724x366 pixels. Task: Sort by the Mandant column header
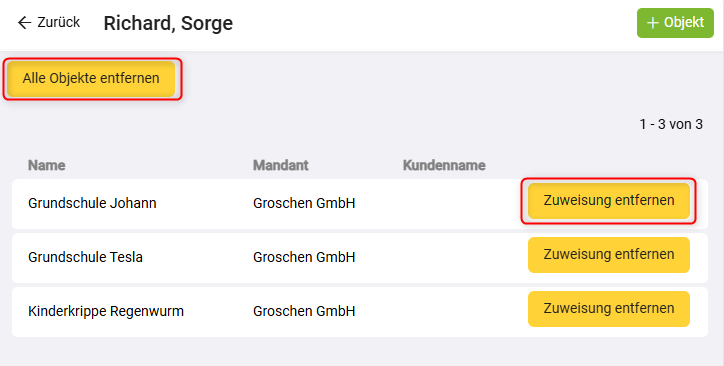pyautogui.click(x=281, y=165)
